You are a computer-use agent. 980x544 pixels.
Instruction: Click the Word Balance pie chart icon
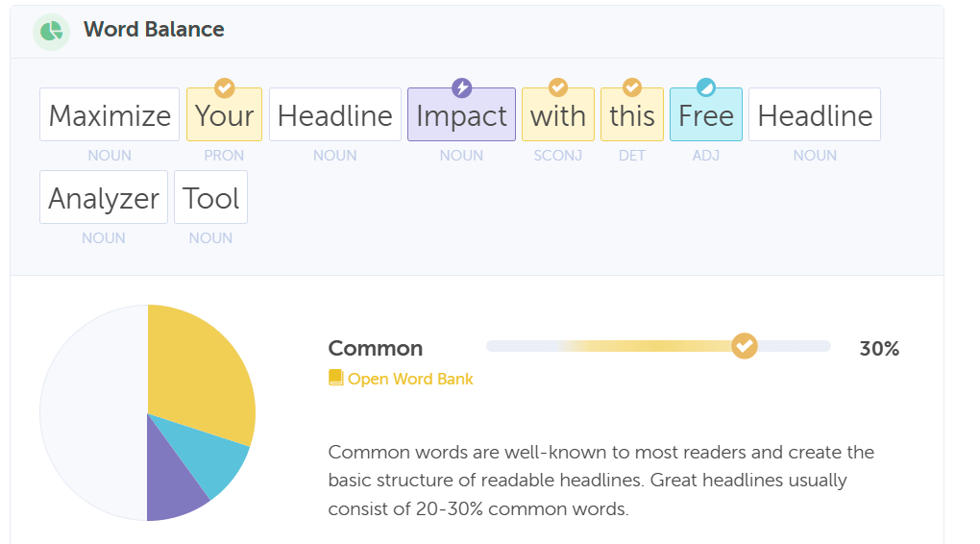pos(51,31)
